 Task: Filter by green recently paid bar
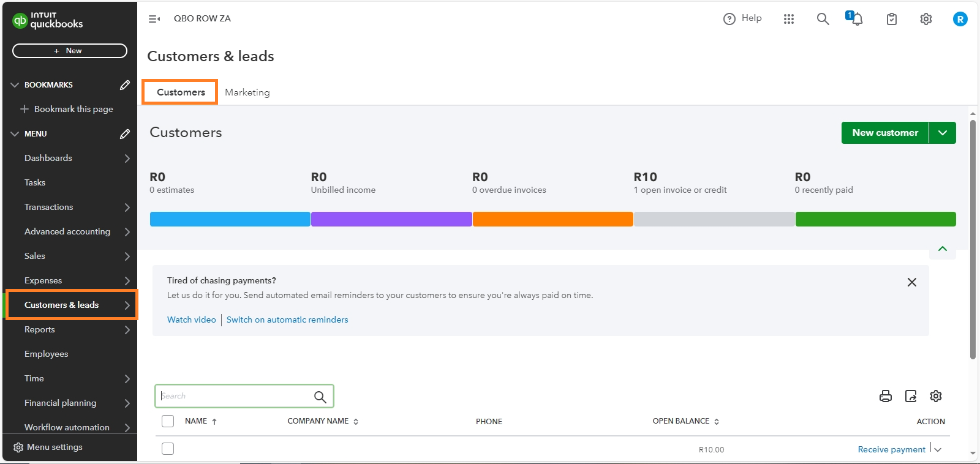[875, 219]
